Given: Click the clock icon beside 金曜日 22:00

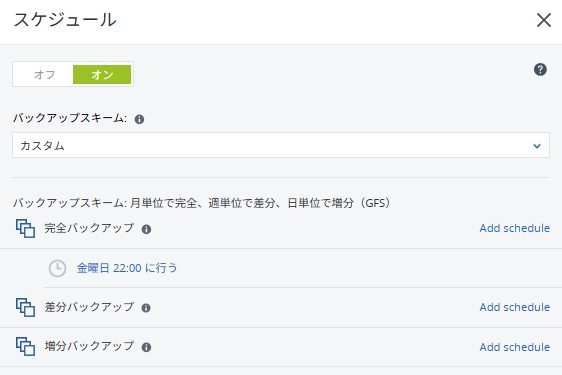Looking at the screenshot, I should pyautogui.click(x=57, y=269).
